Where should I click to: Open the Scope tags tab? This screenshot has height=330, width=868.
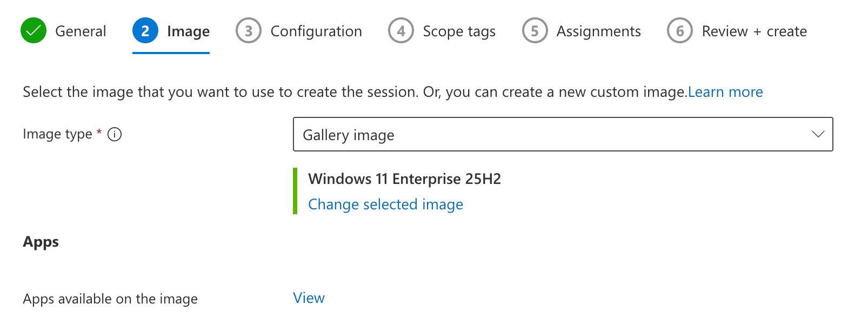point(459,31)
